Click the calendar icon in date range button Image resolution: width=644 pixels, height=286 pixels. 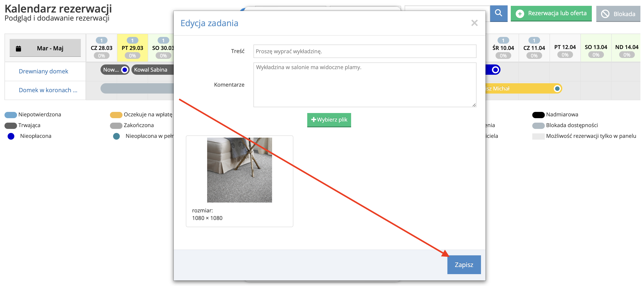pos(18,49)
